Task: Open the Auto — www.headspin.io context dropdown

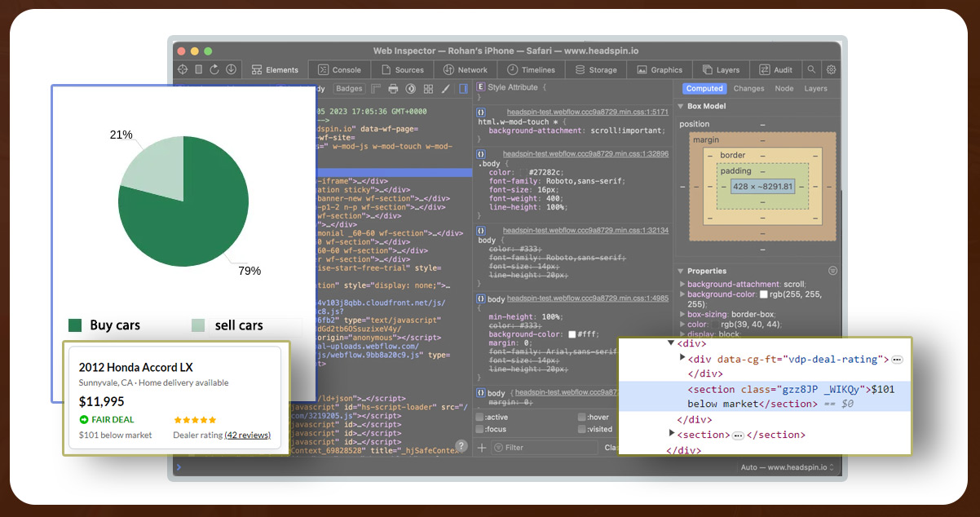Action: [x=789, y=467]
